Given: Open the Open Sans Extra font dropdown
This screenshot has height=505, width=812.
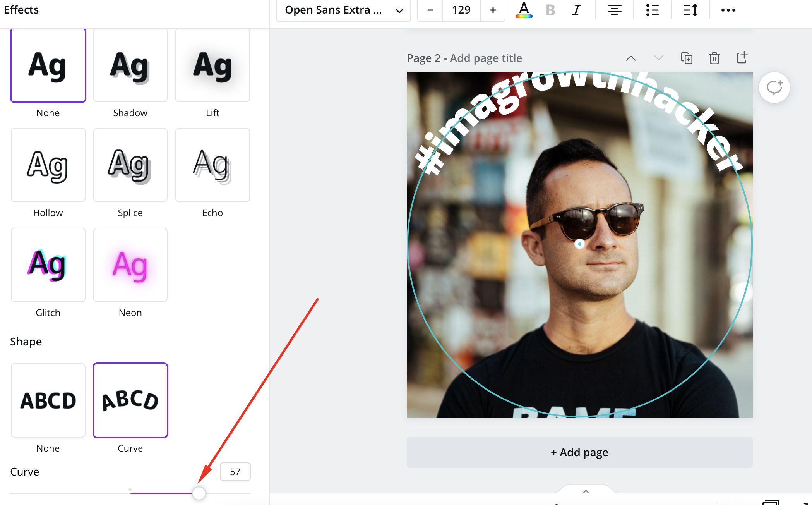Looking at the screenshot, I should point(344,10).
